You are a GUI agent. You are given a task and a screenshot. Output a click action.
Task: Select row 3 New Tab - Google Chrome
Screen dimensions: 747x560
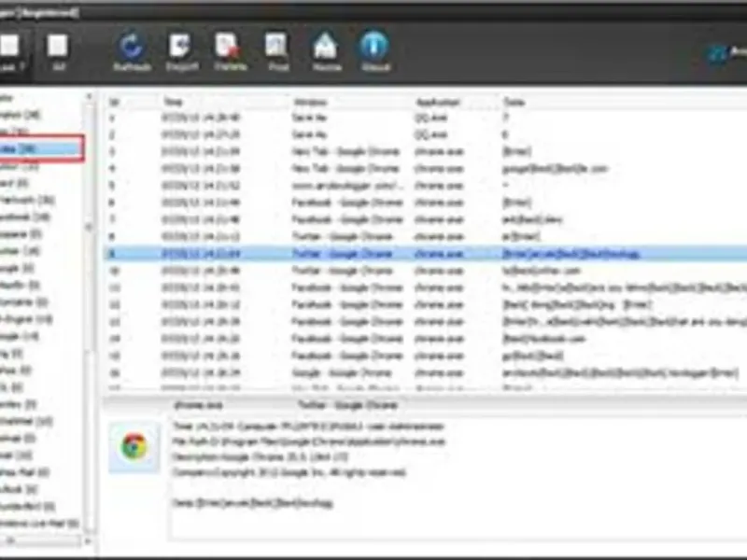tap(426, 152)
